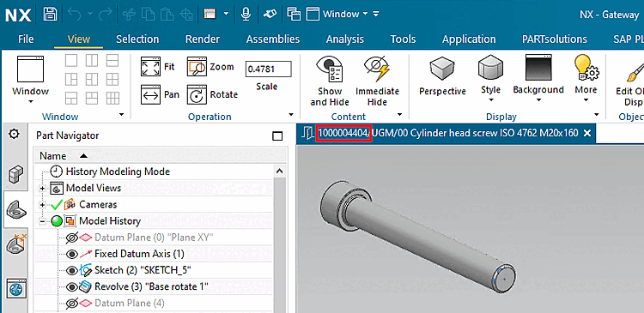Image resolution: width=644 pixels, height=313 pixels.
Task: Show hidden Datum Plane (0) "Plane XY"
Action: (72, 238)
